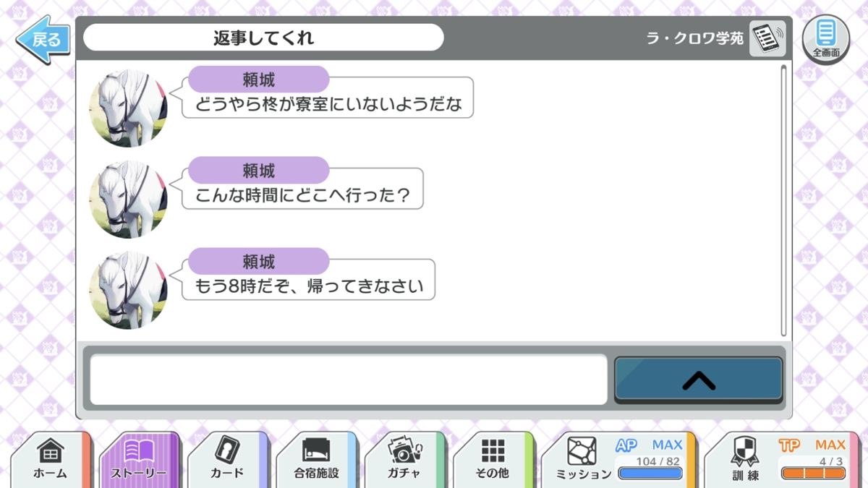Open the カード menu icon
The height and width of the screenshot is (488, 868).
[x=227, y=460]
